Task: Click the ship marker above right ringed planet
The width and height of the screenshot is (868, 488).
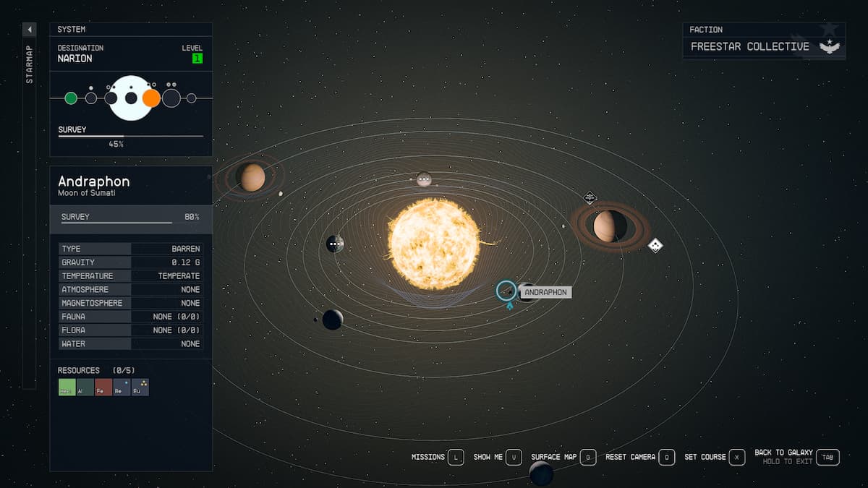Action: (x=590, y=197)
